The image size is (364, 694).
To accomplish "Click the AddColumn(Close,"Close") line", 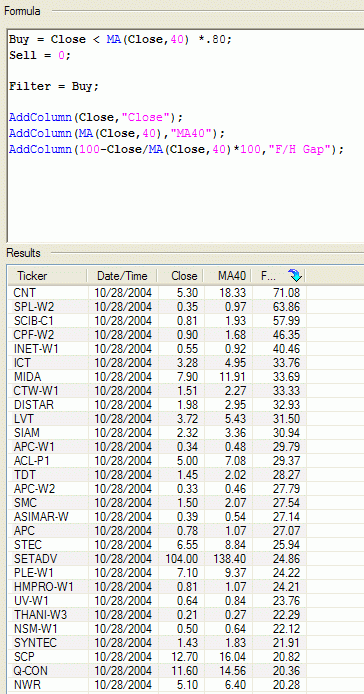I will tap(96, 117).
